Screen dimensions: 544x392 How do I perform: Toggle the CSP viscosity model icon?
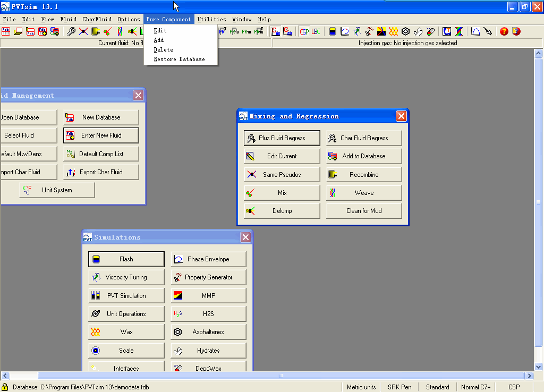(x=304, y=31)
